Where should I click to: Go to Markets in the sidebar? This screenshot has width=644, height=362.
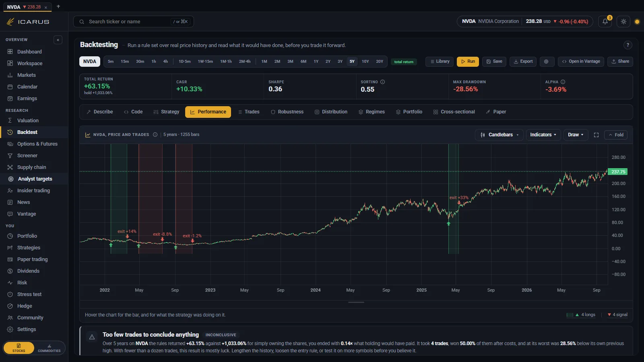34,75
